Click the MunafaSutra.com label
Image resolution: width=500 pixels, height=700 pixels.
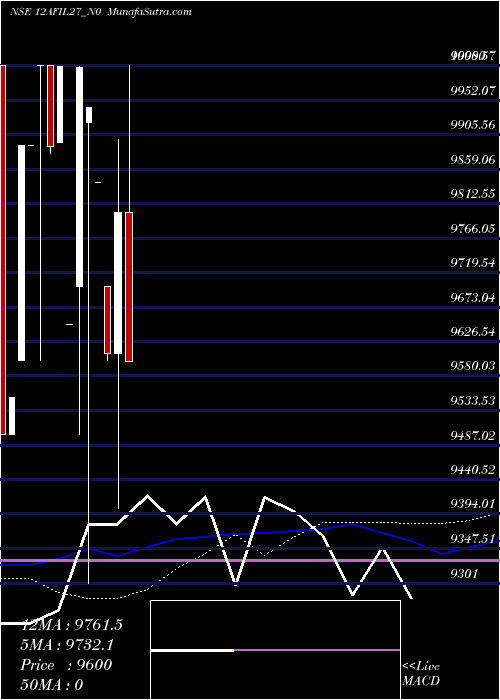click(150, 11)
